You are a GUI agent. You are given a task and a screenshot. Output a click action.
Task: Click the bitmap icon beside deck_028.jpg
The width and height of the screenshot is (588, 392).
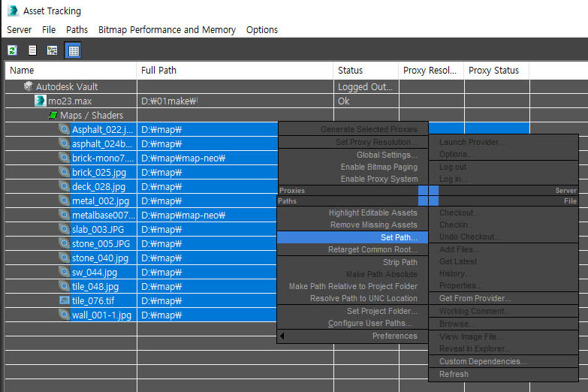coord(65,186)
